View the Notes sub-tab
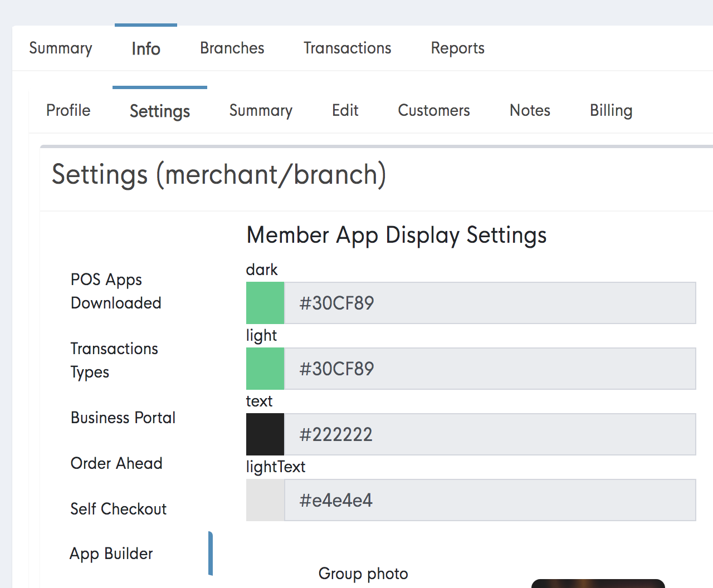 click(530, 110)
